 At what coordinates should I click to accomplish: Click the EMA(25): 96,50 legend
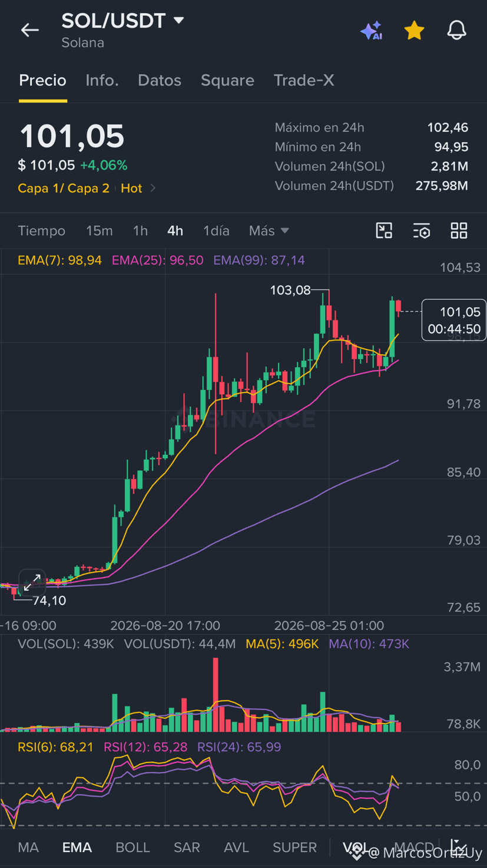tap(158, 260)
